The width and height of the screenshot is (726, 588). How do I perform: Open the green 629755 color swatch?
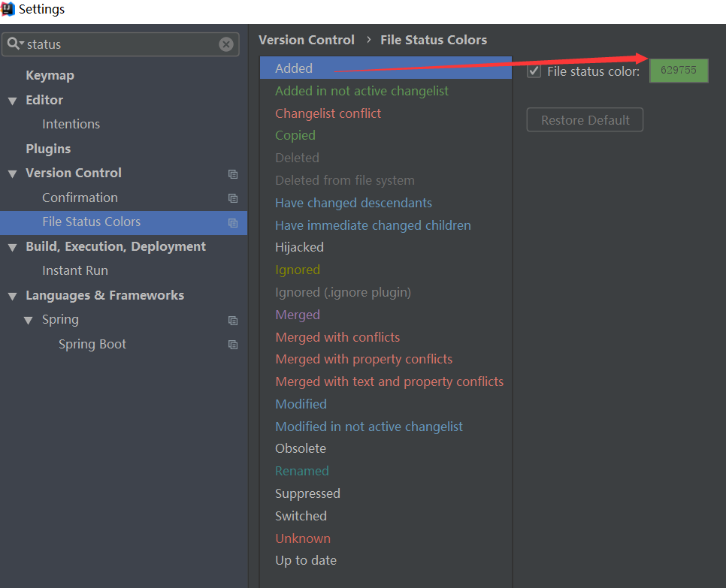tap(678, 71)
